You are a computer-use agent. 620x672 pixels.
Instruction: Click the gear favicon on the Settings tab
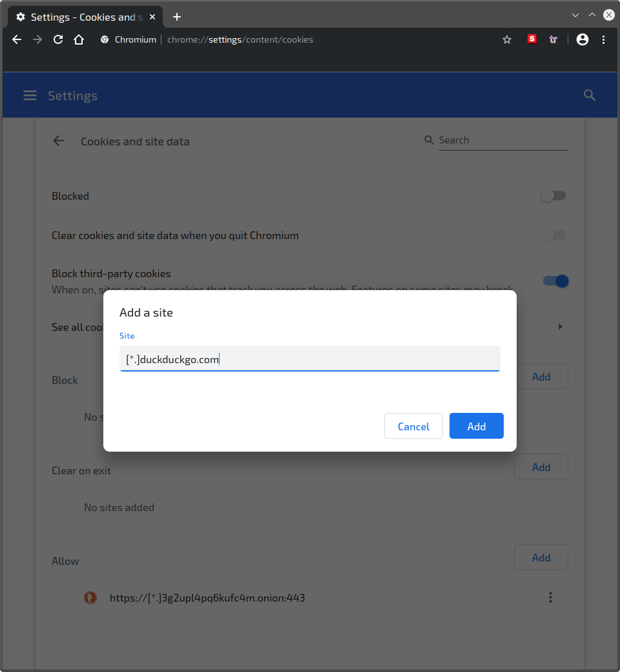tap(20, 17)
